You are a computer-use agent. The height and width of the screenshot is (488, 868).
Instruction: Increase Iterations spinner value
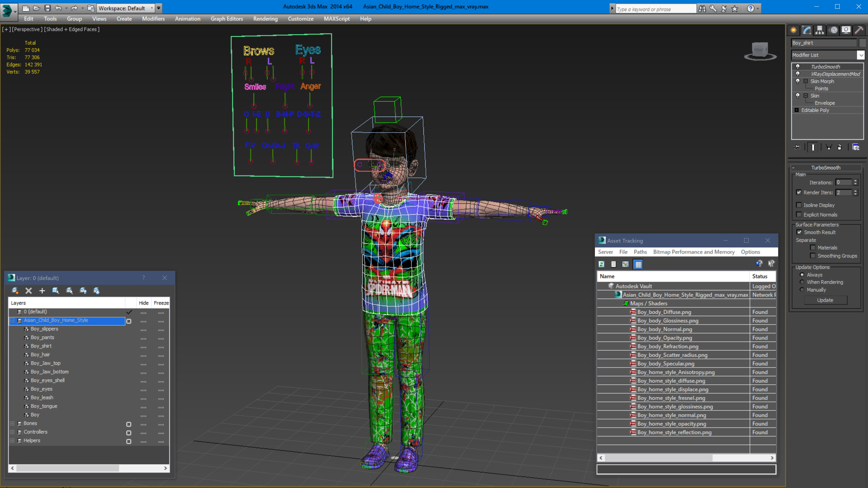tap(856, 181)
